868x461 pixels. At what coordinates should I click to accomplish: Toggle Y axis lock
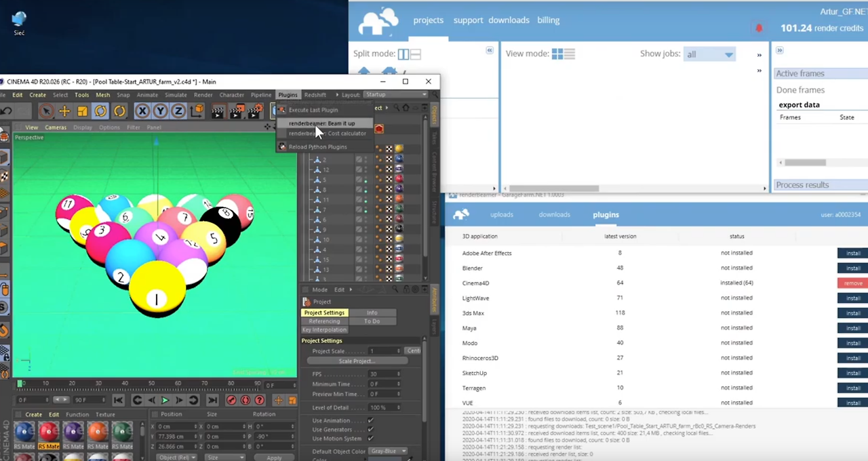(x=161, y=111)
